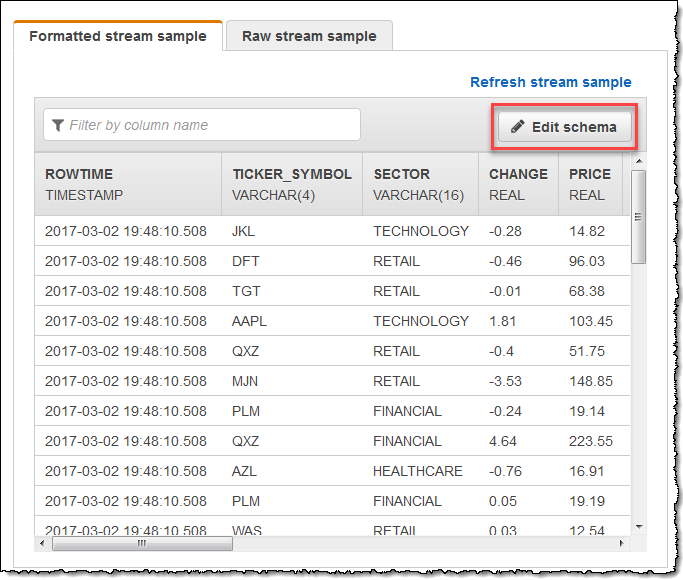Viewport: 683px width, 580px height.
Task: Click the horizontal scrollbar left arrow
Action: coord(42,543)
